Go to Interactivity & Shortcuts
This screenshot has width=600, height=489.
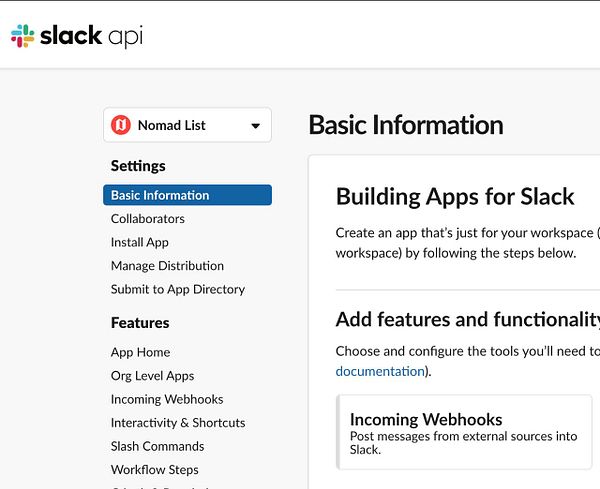coord(178,422)
